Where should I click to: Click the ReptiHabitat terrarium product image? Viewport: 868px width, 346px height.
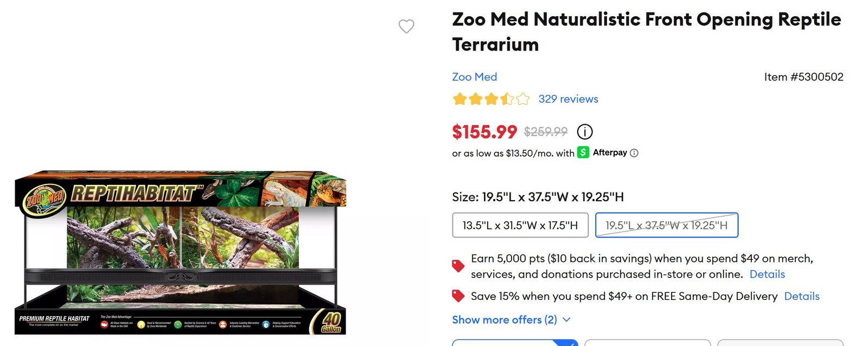180,252
